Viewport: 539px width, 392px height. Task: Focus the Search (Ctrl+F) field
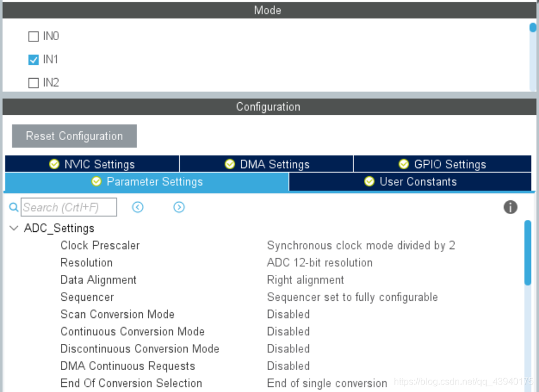click(69, 207)
